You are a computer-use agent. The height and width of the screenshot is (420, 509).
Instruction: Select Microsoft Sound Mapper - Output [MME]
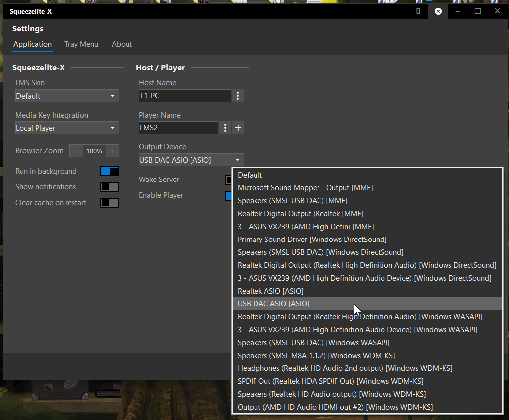click(x=367, y=188)
